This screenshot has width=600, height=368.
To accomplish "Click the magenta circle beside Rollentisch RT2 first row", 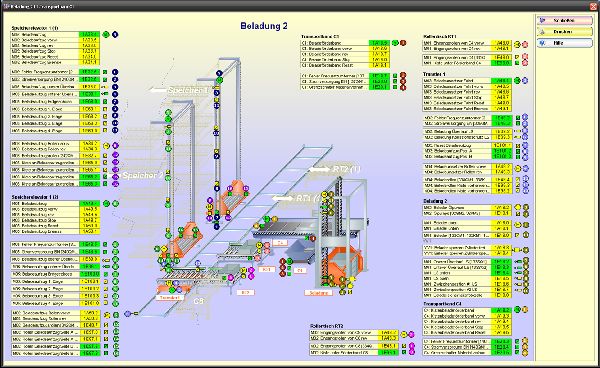I will pyautogui.click(x=411, y=334).
